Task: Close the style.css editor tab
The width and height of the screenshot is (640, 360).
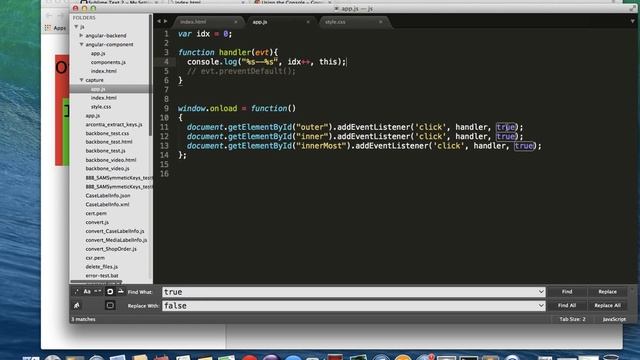Action: pos(380,22)
